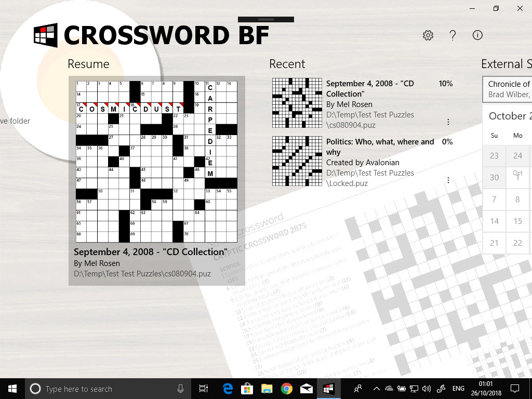Screen dimensions: 532x399
Task: Pick date 7 in the calendar
Action: coord(495,199)
